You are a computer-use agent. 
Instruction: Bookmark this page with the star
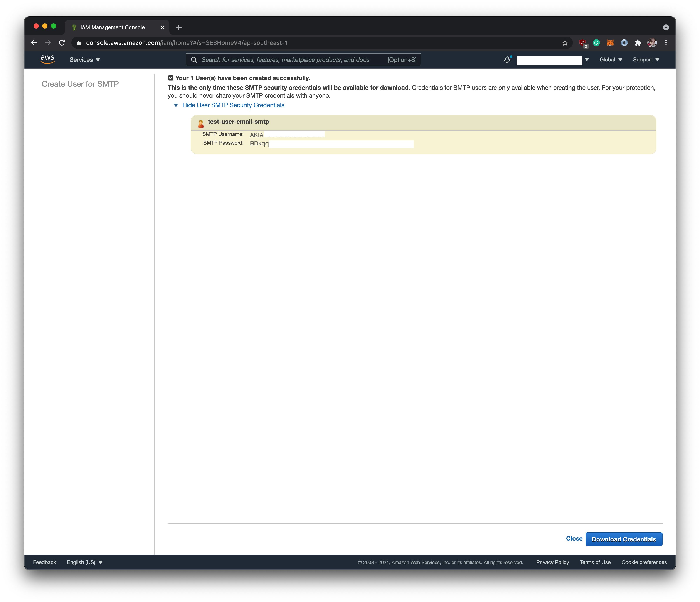[x=565, y=43]
